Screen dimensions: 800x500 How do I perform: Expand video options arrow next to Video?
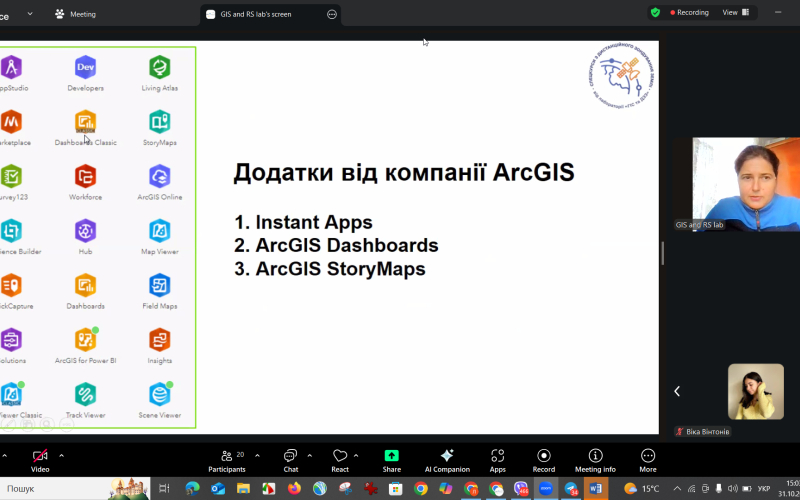[x=62, y=455]
